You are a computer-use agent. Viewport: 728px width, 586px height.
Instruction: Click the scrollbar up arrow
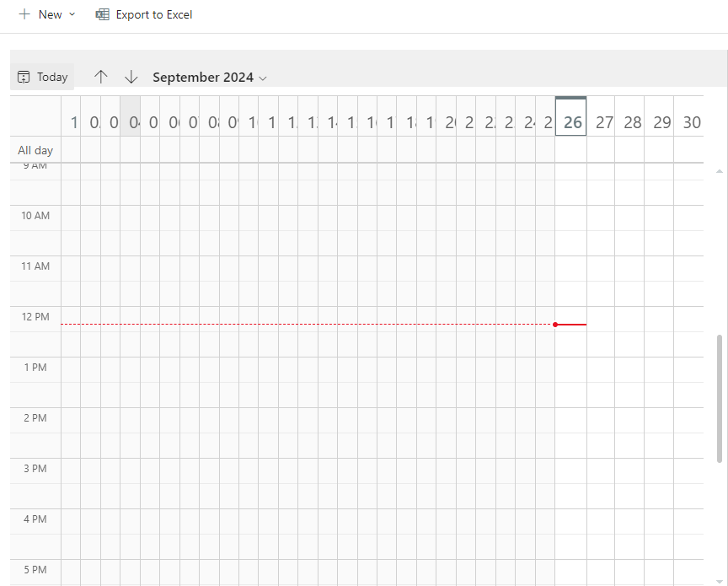720,171
